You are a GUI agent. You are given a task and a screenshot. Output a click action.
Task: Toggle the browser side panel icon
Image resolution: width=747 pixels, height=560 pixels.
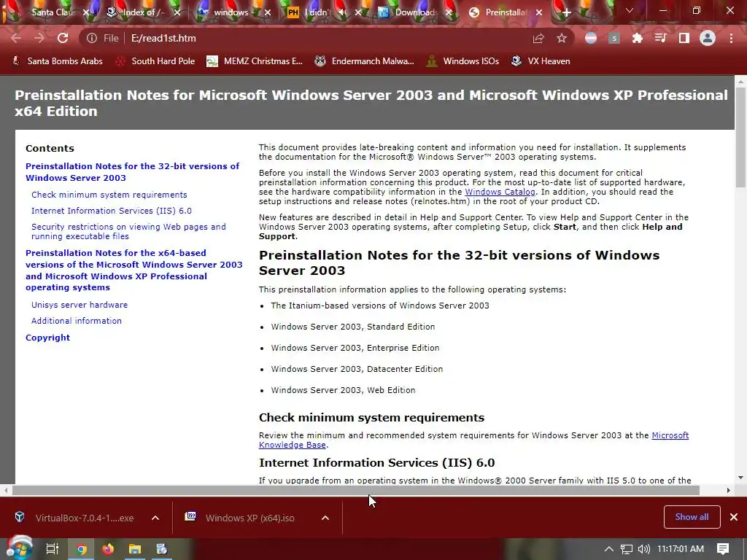[x=684, y=38]
